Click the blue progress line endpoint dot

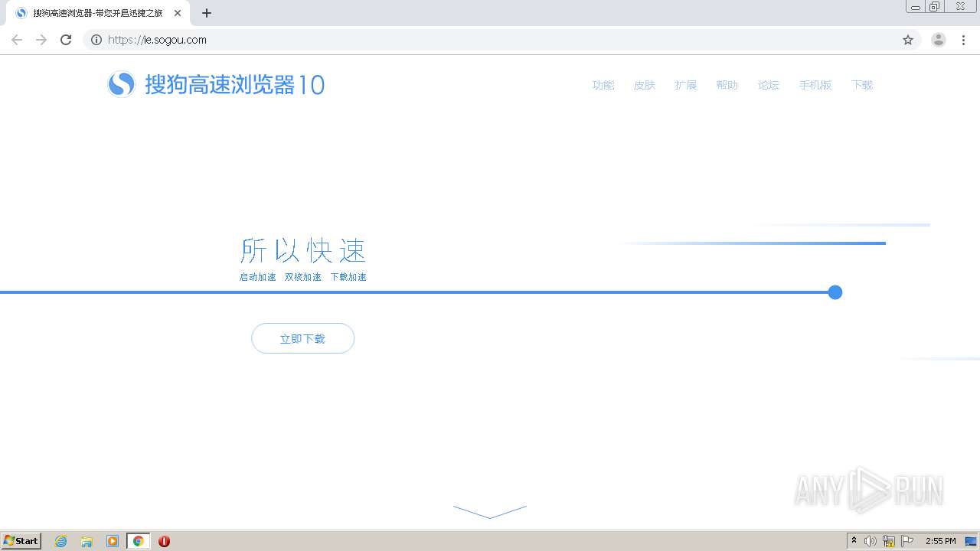click(835, 292)
